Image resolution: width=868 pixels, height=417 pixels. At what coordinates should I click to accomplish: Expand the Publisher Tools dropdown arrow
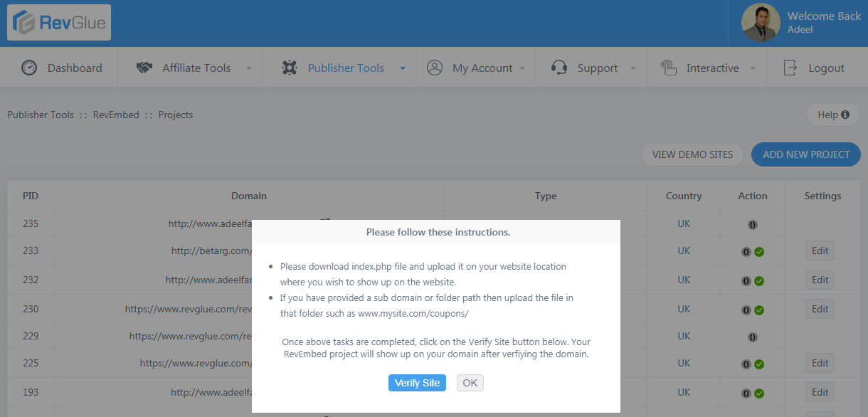coord(403,68)
